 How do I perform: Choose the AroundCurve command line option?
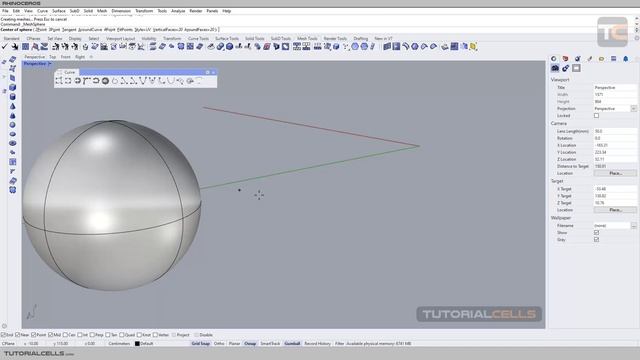(90, 29)
